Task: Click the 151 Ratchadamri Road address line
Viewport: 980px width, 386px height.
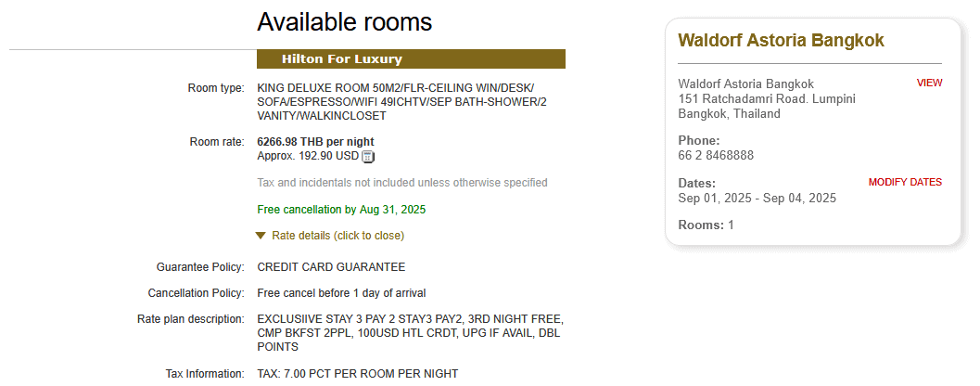Action: pos(767,99)
